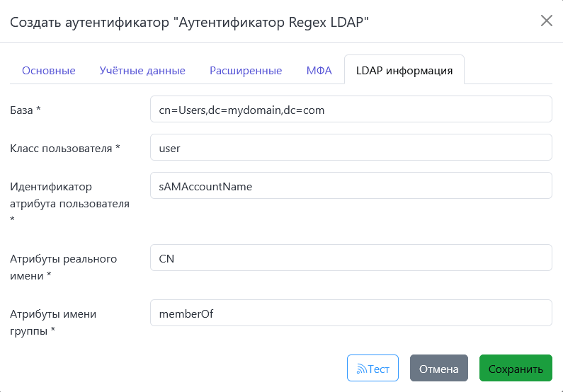This screenshot has height=392, width=563.
Task: Save the authenticator with Сохранить
Action: pyautogui.click(x=515, y=369)
